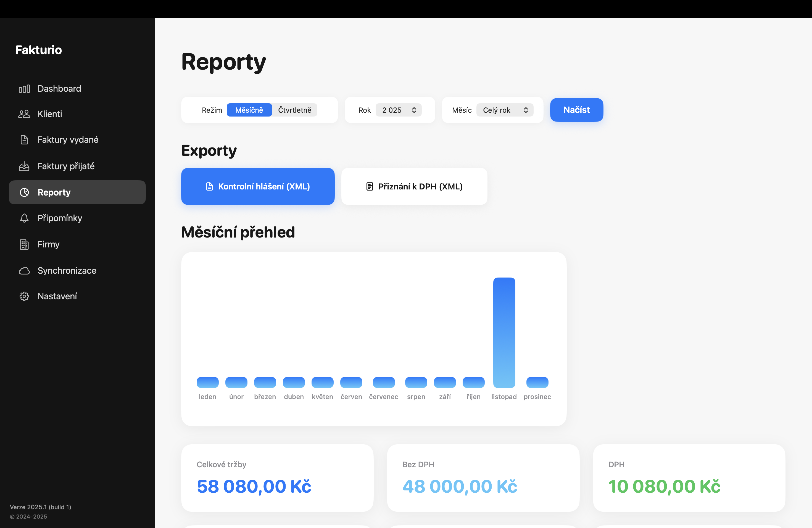
Task: Click the Synchronizace cloud icon
Action: pyautogui.click(x=24, y=270)
